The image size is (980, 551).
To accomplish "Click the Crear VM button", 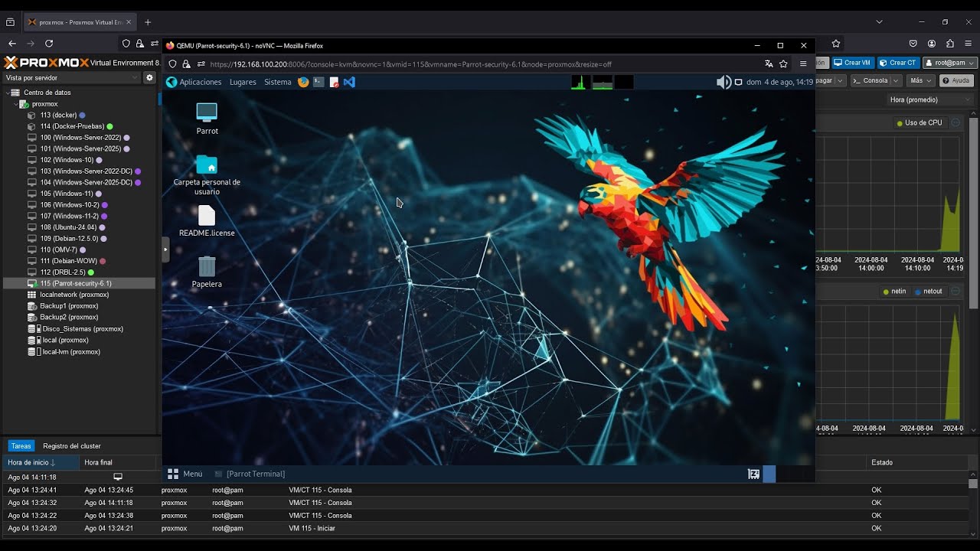I will [853, 63].
